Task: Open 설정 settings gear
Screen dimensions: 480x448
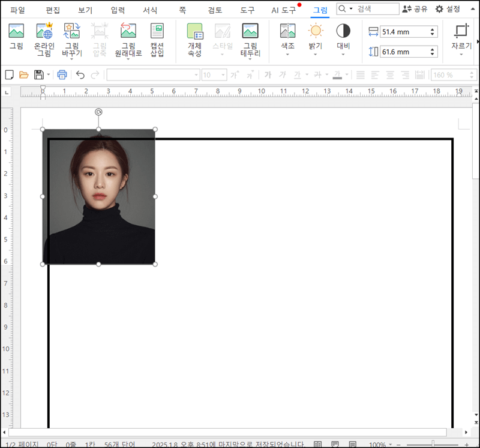Action: [x=448, y=9]
